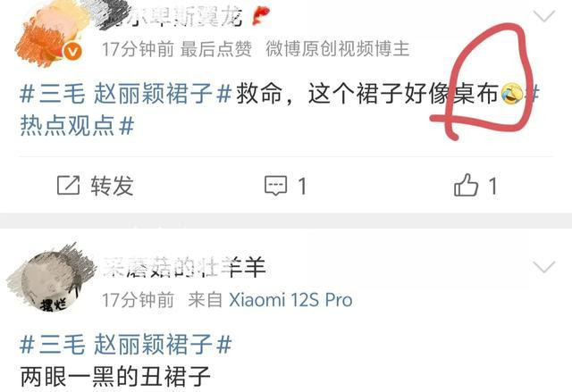Screen dimensions: 572x392
Task: Tap the Xiaomi 12S Pro source link
Action: click(290, 300)
